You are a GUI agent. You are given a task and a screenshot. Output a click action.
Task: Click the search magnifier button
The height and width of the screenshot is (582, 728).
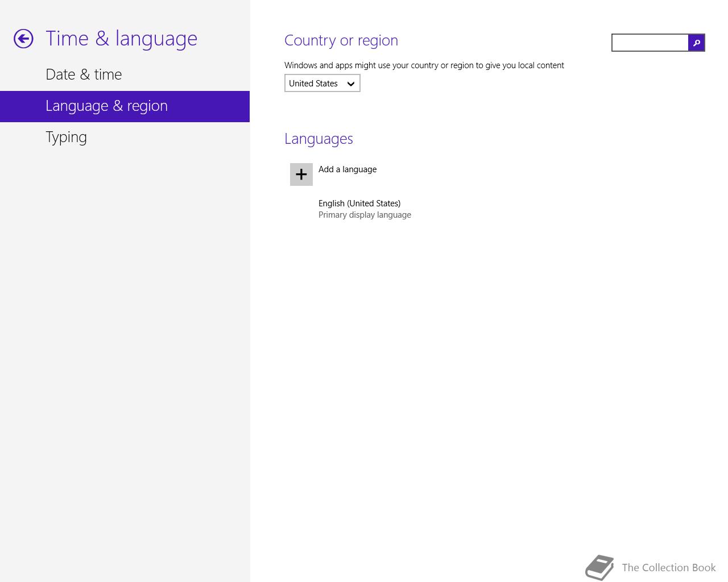pyautogui.click(x=696, y=43)
